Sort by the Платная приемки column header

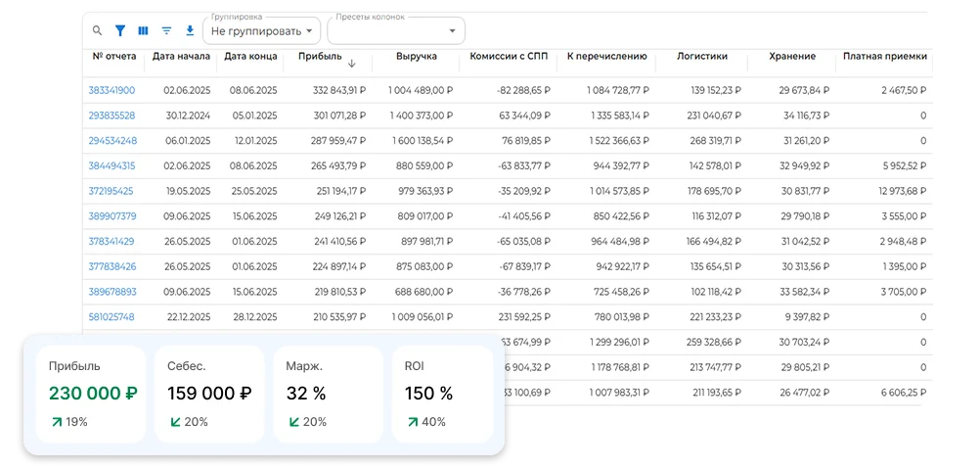(x=884, y=56)
